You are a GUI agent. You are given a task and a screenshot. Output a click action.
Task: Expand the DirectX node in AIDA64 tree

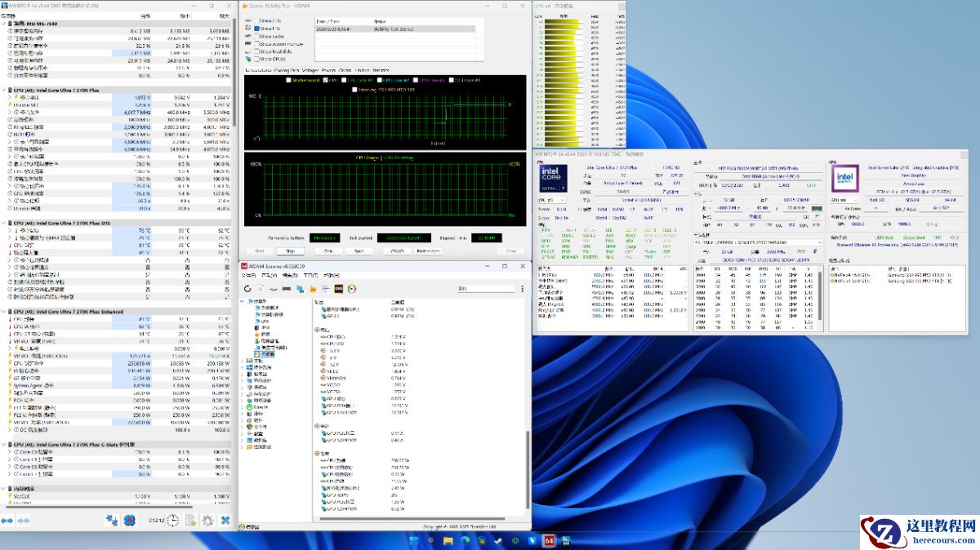(243, 409)
